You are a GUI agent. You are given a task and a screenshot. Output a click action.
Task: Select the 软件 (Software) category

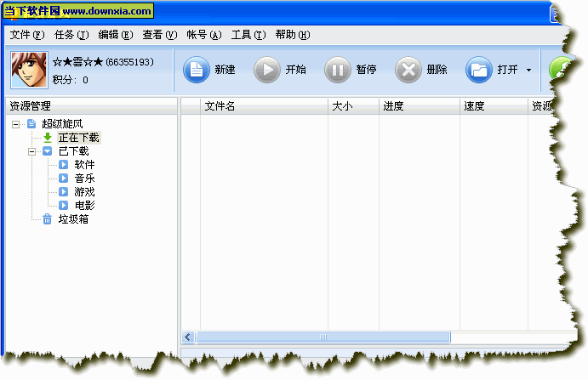click(84, 165)
